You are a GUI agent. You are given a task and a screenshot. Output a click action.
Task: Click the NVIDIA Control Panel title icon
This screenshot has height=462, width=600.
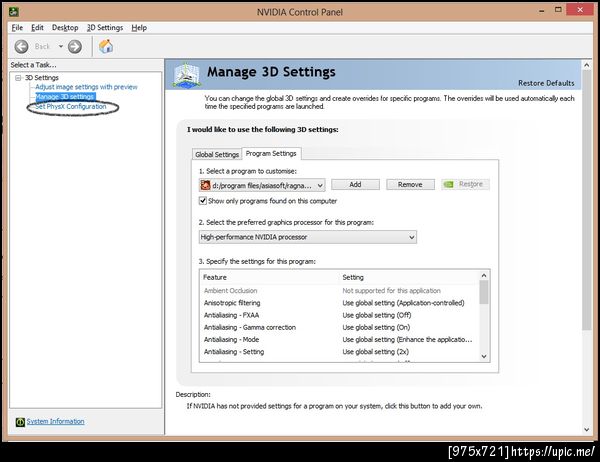pyautogui.click(x=14, y=12)
